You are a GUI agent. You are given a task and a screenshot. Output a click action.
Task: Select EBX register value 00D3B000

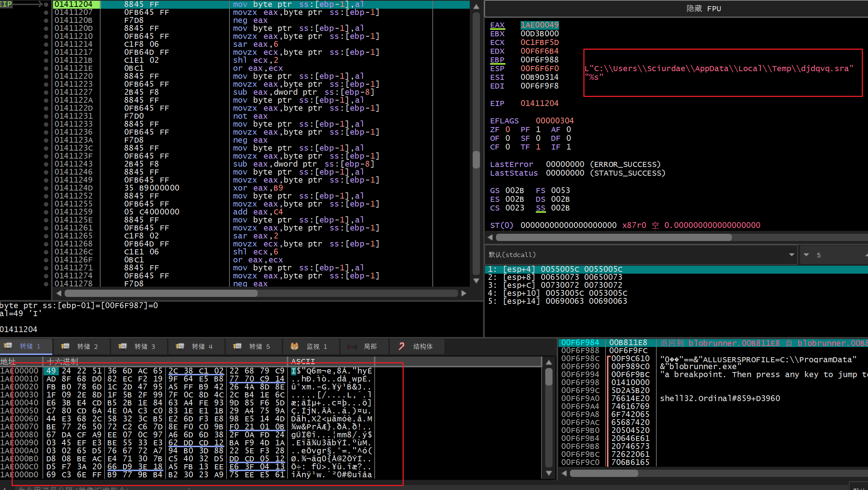pyautogui.click(x=539, y=34)
